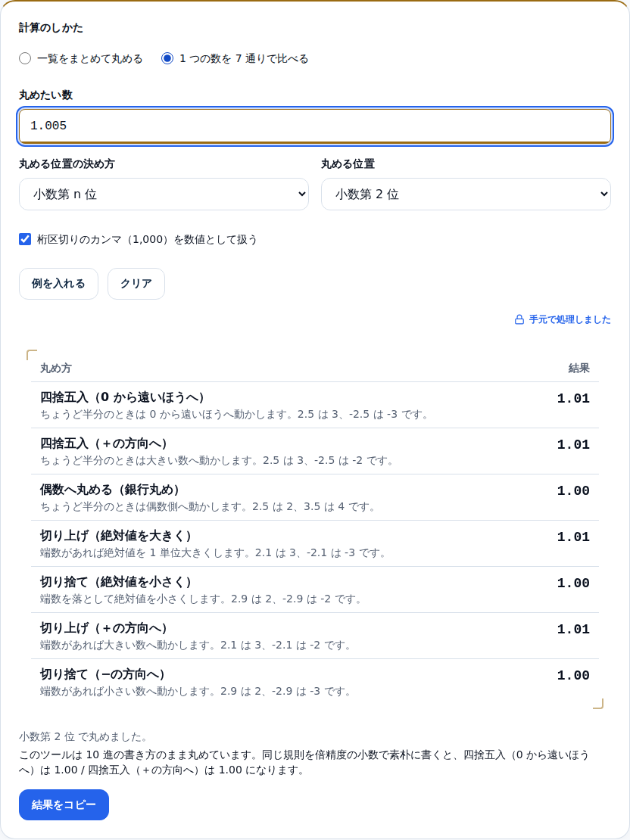Screen dimensions: 630x840
Task: Click the 切り捨て（−の方向へ）row title
Action: click(x=103, y=674)
